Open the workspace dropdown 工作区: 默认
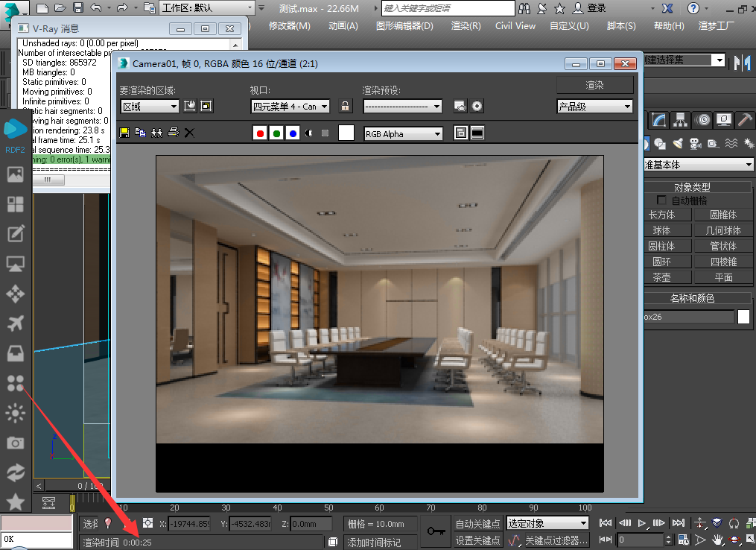Image resolution: width=756 pixels, height=550 pixels. tap(207, 7)
